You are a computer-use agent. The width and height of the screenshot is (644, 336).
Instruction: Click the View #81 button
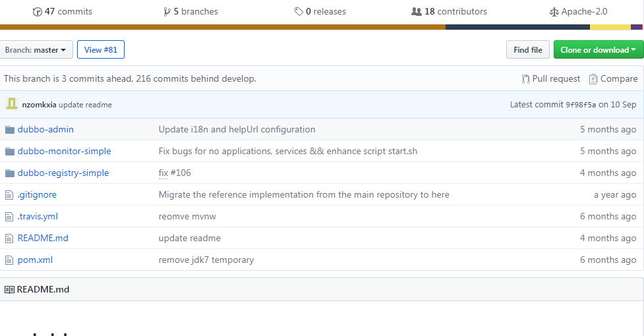(x=101, y=49)
